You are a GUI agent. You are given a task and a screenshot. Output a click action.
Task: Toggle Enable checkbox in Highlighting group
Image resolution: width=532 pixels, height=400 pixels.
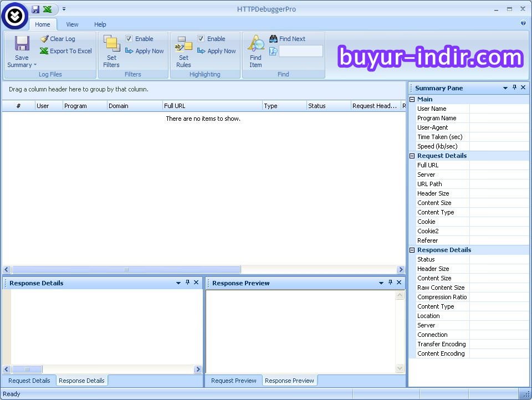201,39
